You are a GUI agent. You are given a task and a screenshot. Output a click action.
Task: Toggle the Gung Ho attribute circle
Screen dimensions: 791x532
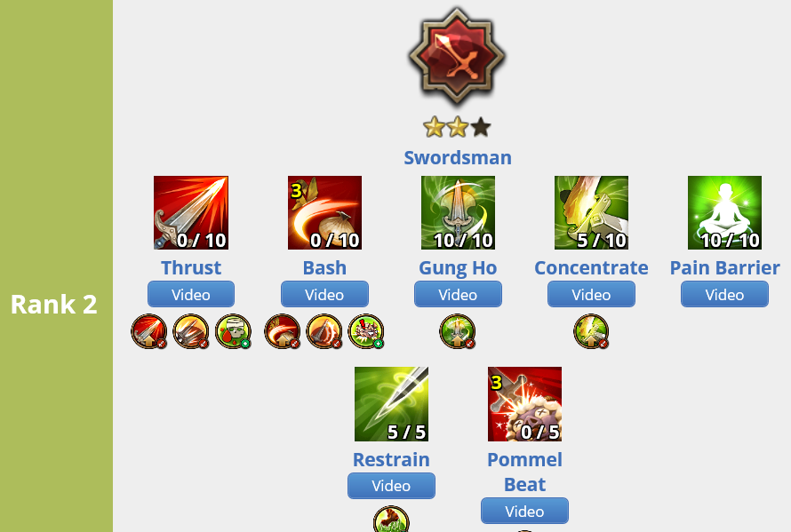click(458, 331)
